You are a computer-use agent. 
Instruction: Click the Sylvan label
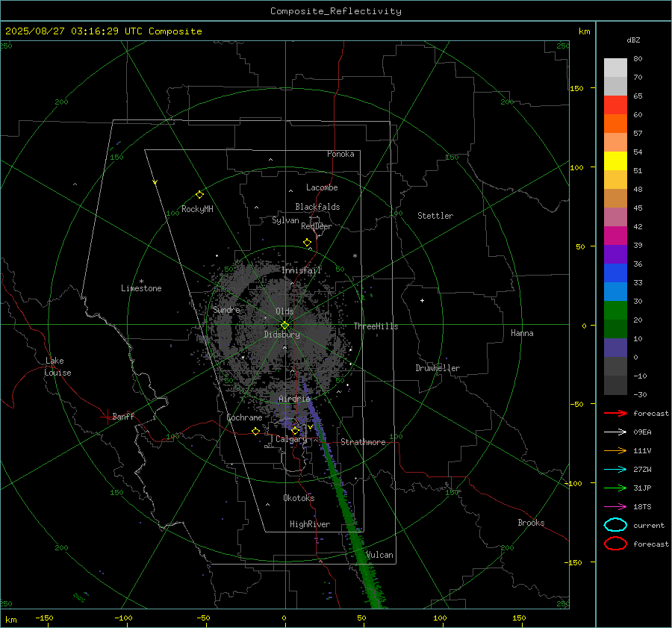285,220
